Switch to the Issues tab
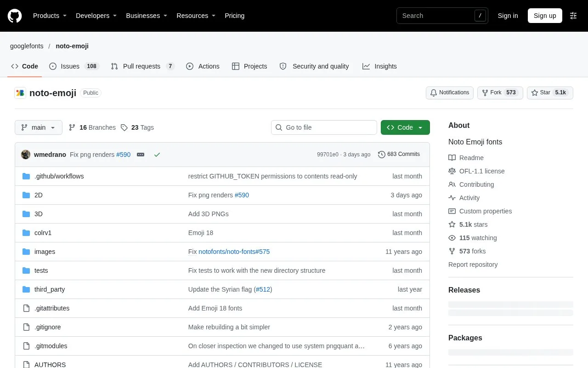This screenshot has height=368, width=588. (74, 66)
